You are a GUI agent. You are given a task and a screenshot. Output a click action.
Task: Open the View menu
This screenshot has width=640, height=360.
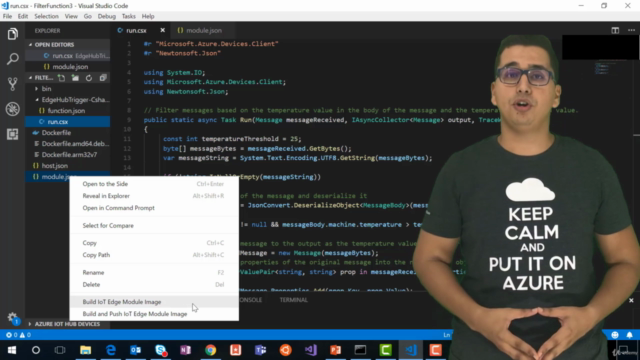(71, 16)
